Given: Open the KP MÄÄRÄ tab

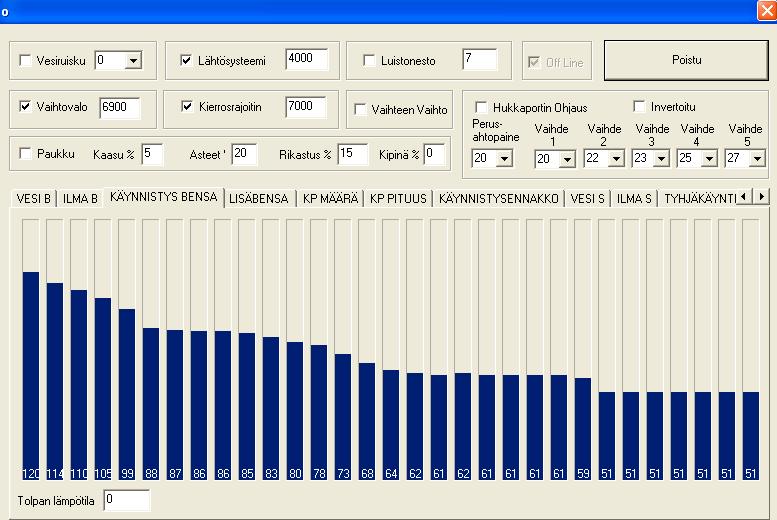Looking at the screenshot, I should point(331,199).
